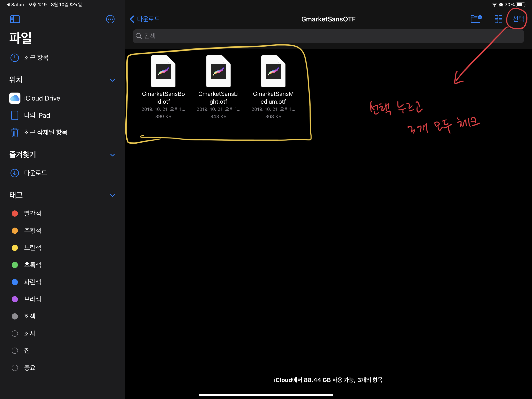Collapse the 태그 section
The width and height of the screenshot is (532, 399).
click(x=112, y=195)
